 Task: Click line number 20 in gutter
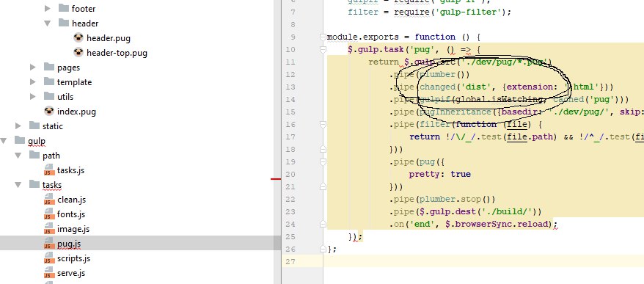pyautogui.click(x=290, y=174)
